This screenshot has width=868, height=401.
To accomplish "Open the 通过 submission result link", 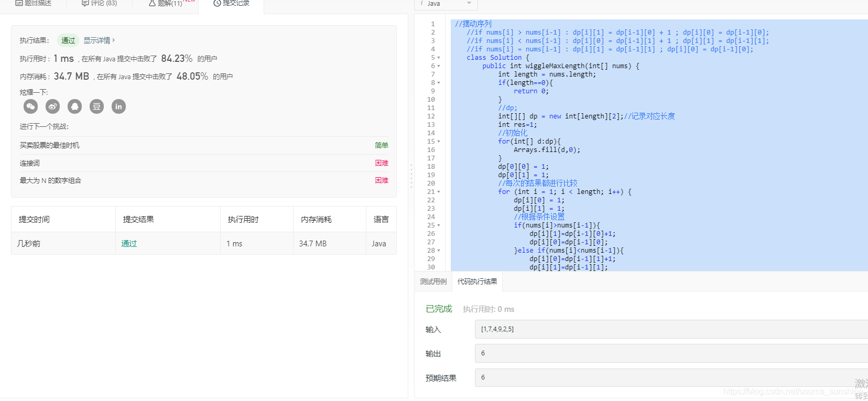I will pyautogui.click(x=129, y=244).
